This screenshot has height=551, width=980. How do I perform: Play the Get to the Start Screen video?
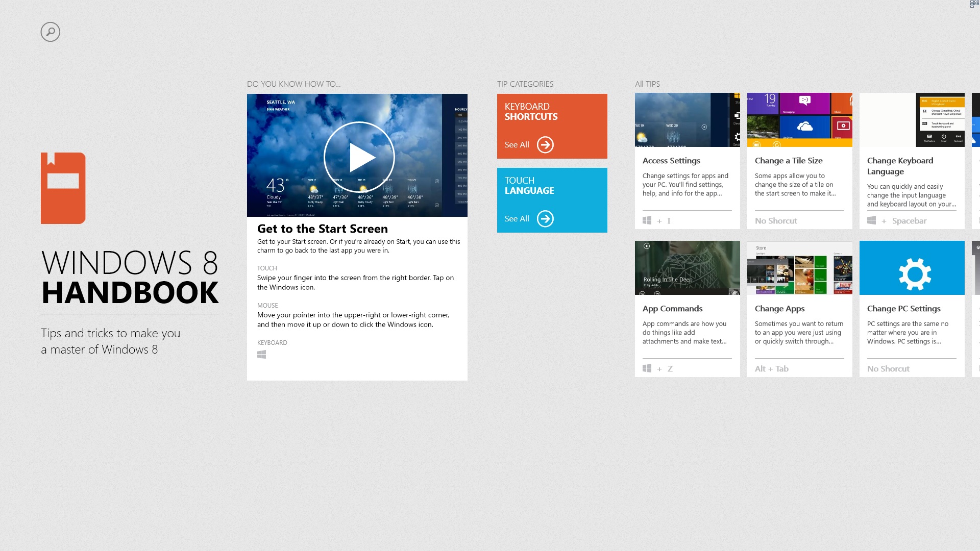358,157
